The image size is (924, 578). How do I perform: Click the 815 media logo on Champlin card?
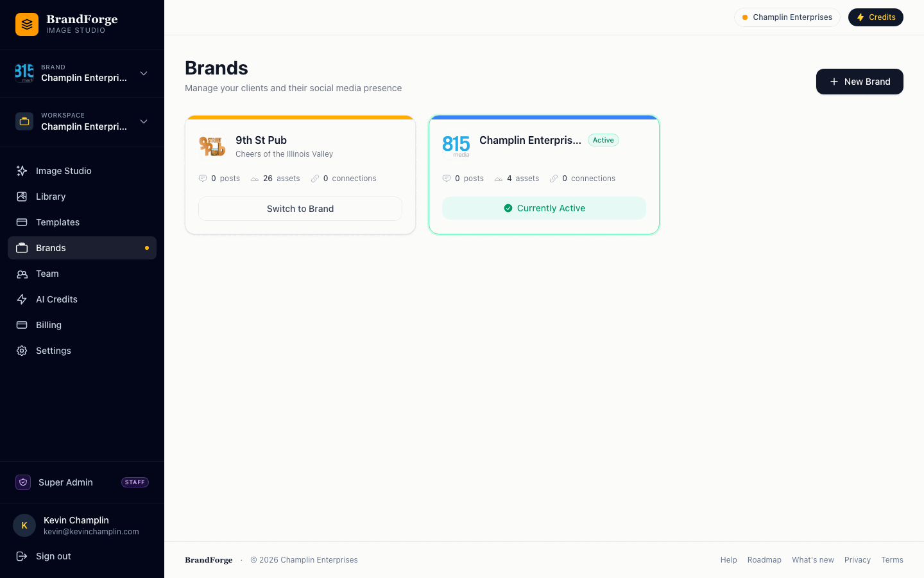point(456,146)
